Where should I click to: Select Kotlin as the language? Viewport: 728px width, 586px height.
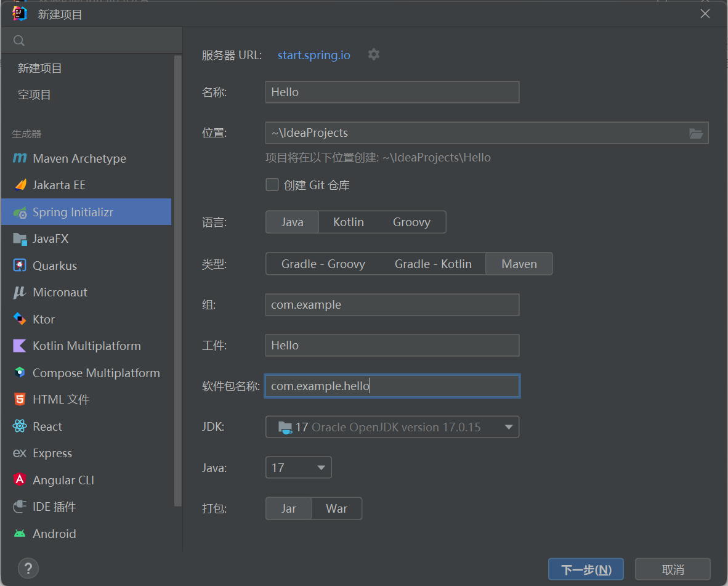point(348,222)
